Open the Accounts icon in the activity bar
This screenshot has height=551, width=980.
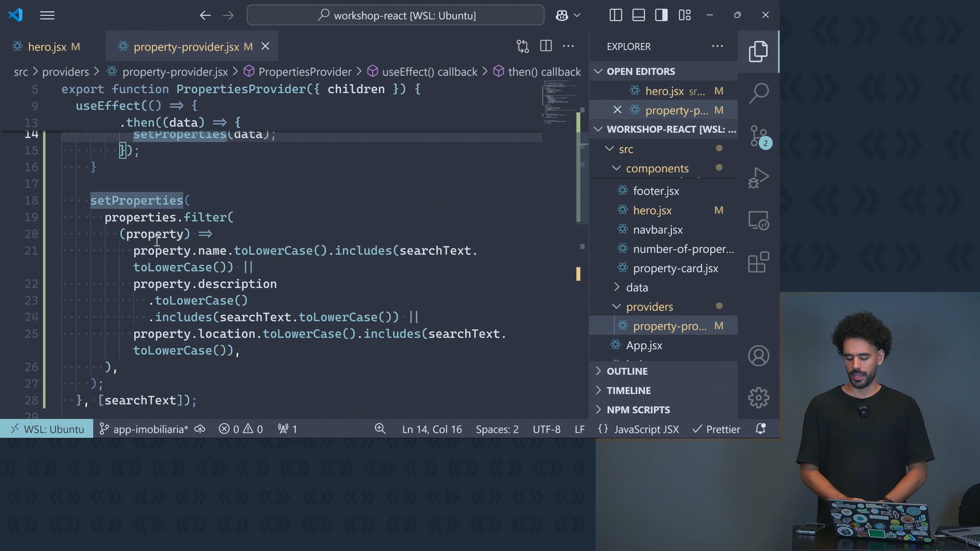tap(758, 356)
